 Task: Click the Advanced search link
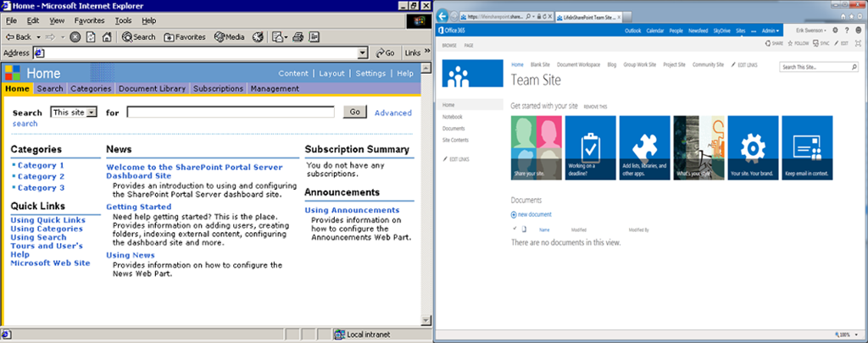click(393, 113)
